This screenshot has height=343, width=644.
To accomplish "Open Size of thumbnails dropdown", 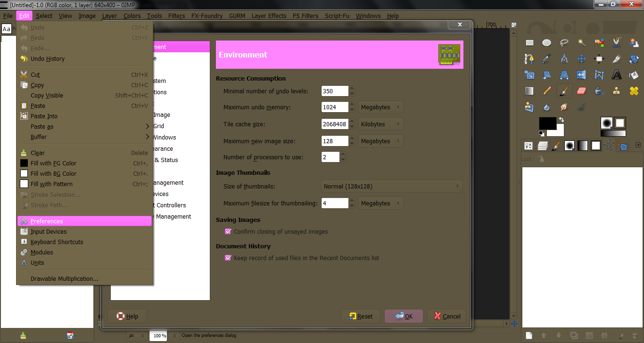I will pos(392,186).
